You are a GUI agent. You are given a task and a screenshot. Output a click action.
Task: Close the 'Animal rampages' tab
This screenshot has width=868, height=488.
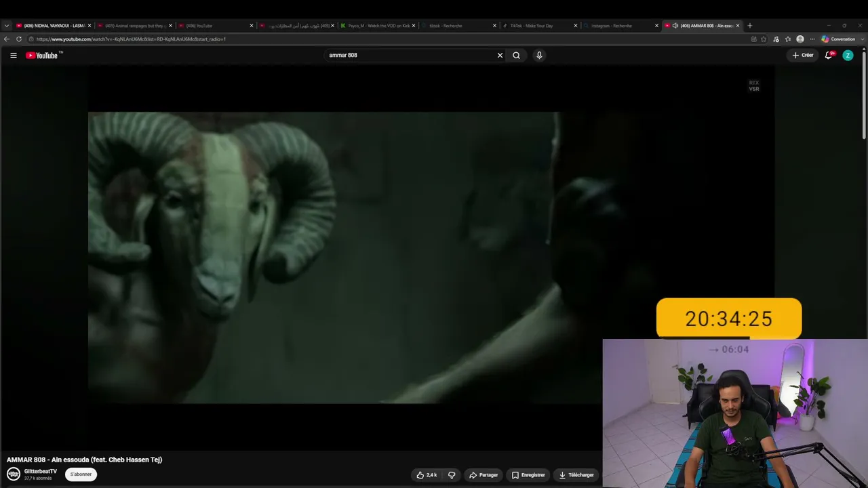click(x=170, y=26)
